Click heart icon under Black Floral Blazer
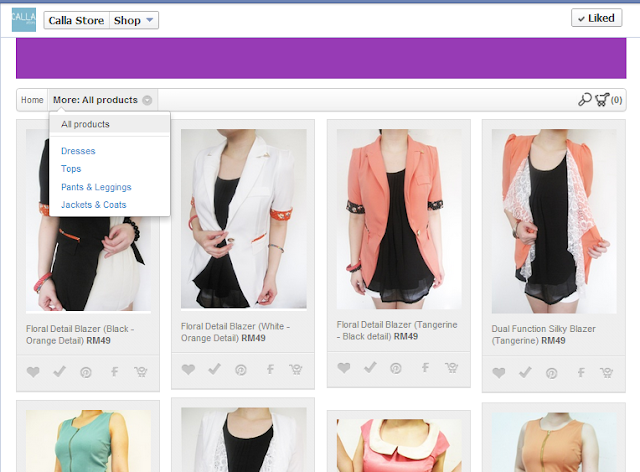 click(x=33, y=372)
